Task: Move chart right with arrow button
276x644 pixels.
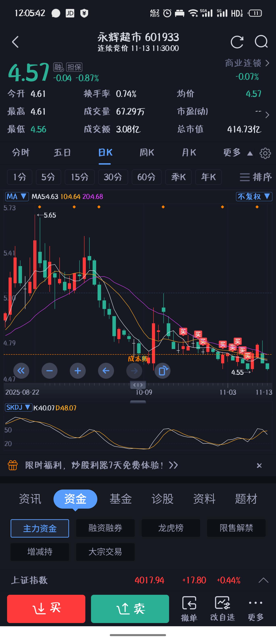Action: (134, 370)
